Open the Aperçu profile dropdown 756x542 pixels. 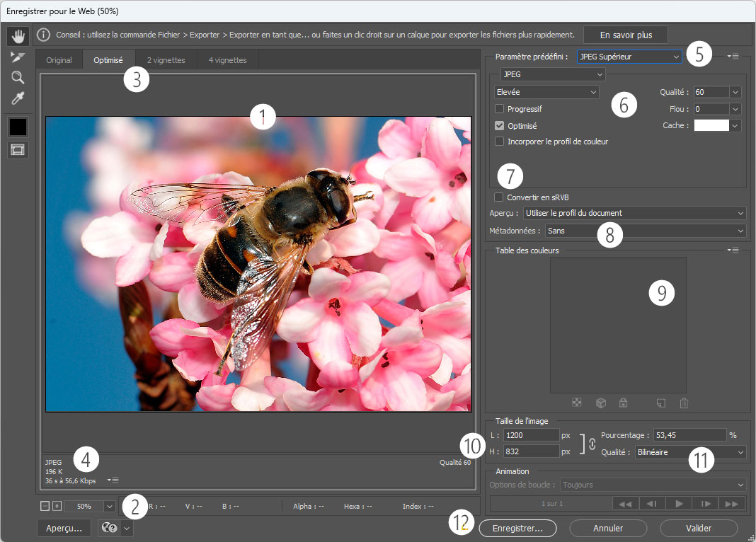pyautogui.click(x=634, y=213)
